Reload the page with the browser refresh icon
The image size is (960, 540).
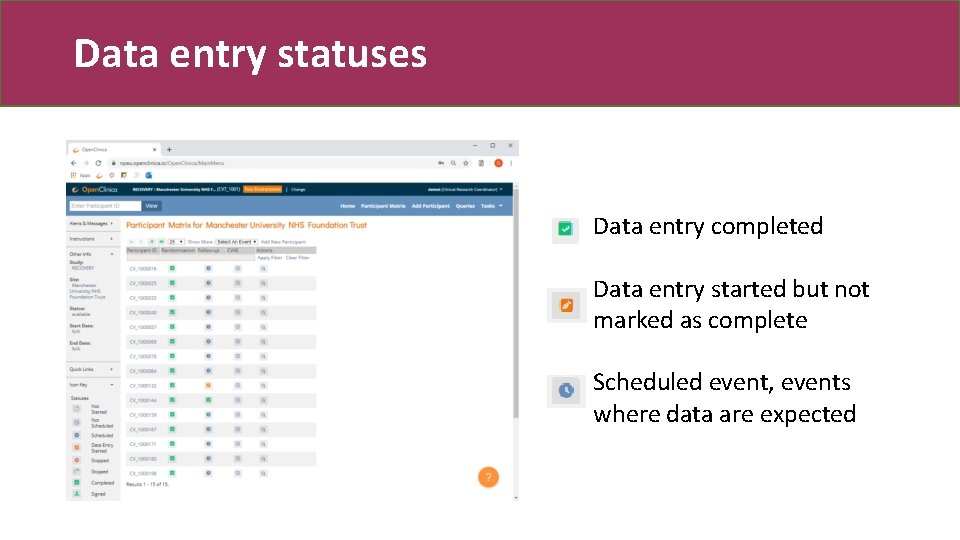tap(98, 163)
